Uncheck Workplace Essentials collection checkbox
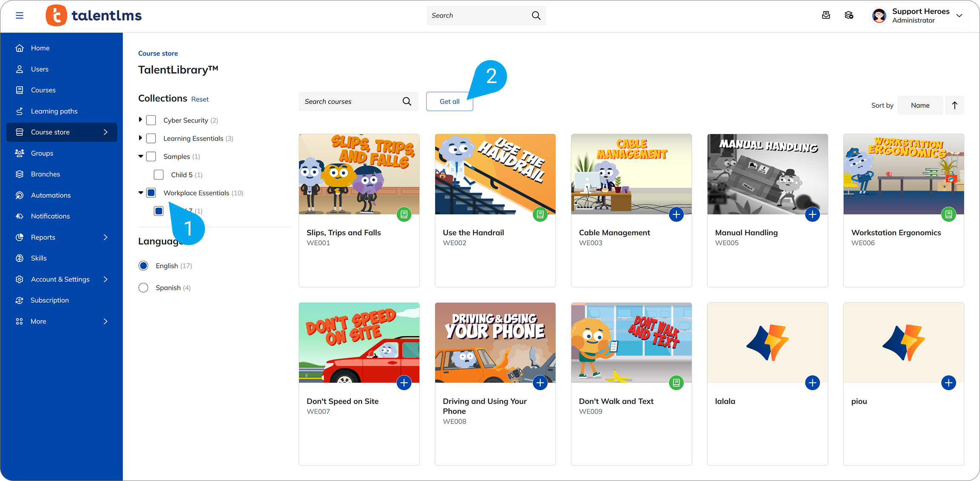This screenshot has height=481, width=980. 151,193
